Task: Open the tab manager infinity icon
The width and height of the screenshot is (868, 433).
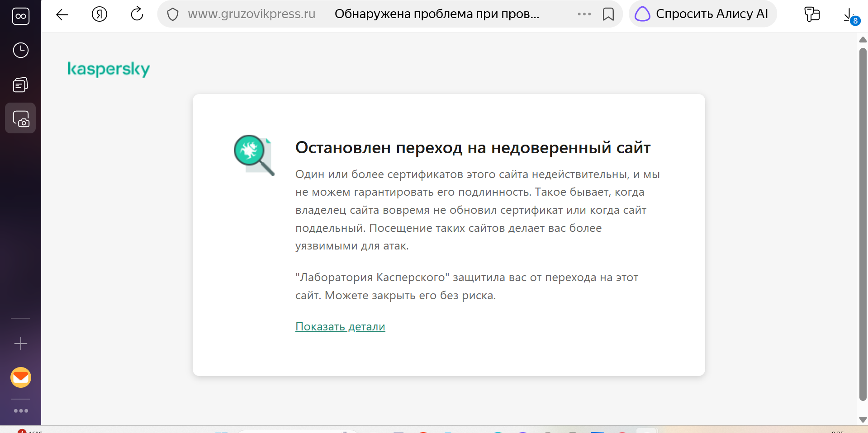Action: pos(20,16)
